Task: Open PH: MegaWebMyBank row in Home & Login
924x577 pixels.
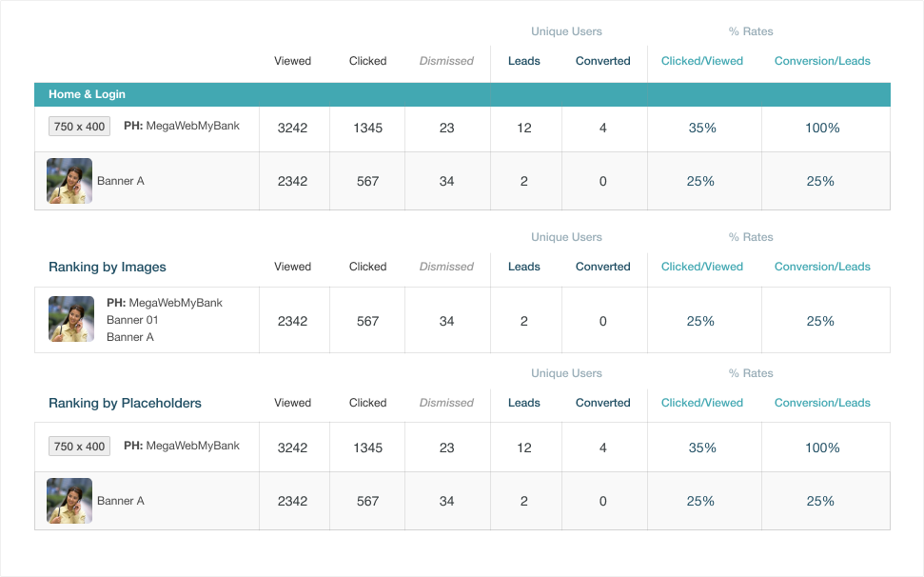Action: 462,129
